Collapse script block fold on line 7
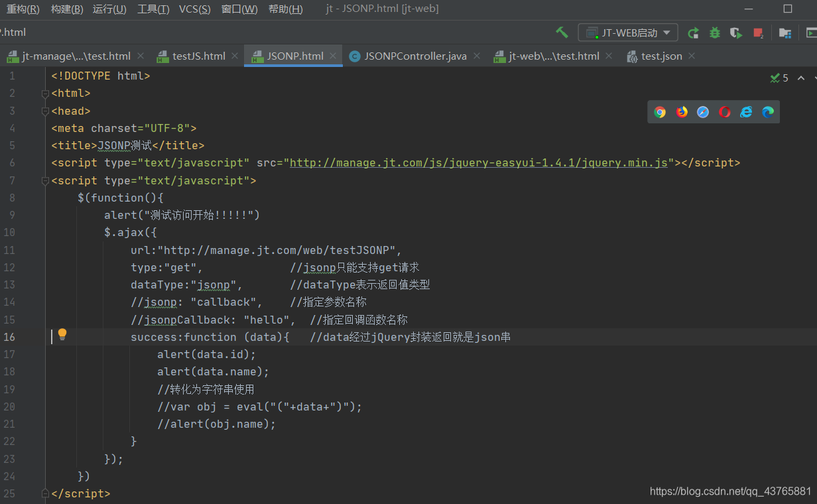This screenshot has height=504, width=817. [x=45, y=180]
